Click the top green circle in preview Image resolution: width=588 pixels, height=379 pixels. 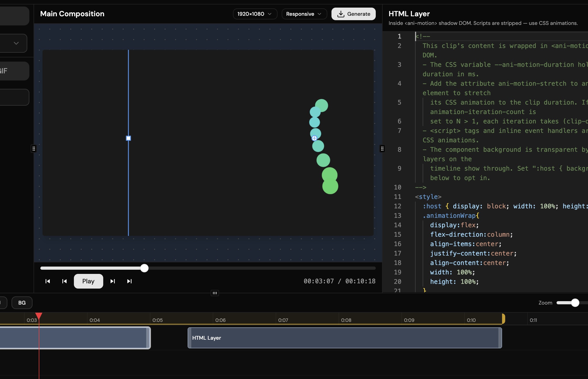click(x=322, y=106)
